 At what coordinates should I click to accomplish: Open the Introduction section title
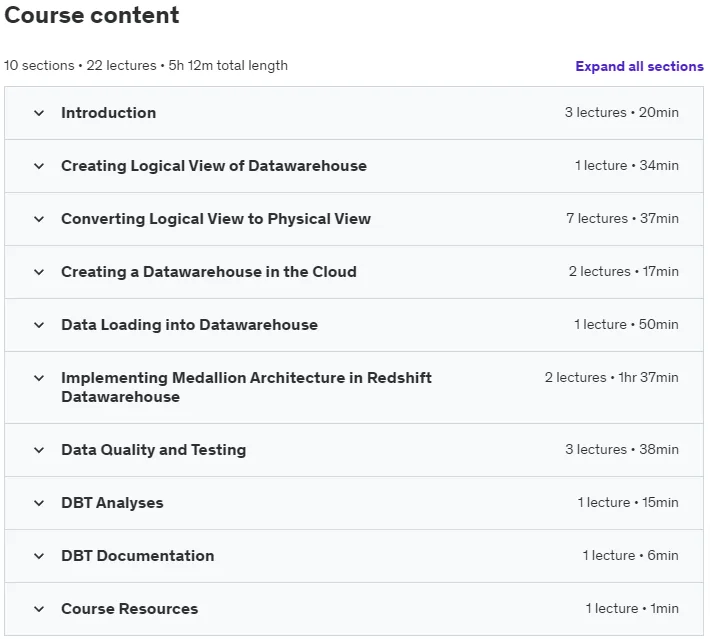pos(109,113)
